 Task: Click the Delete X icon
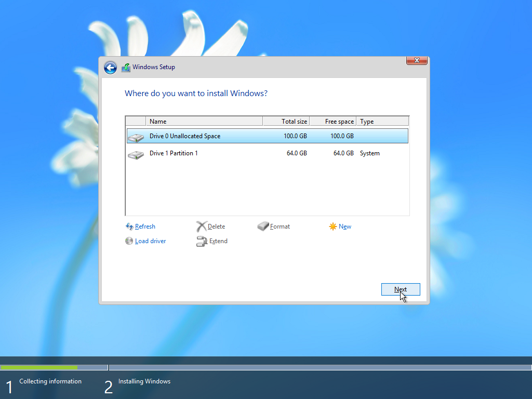pyautogui.click(x=201, y=227)
